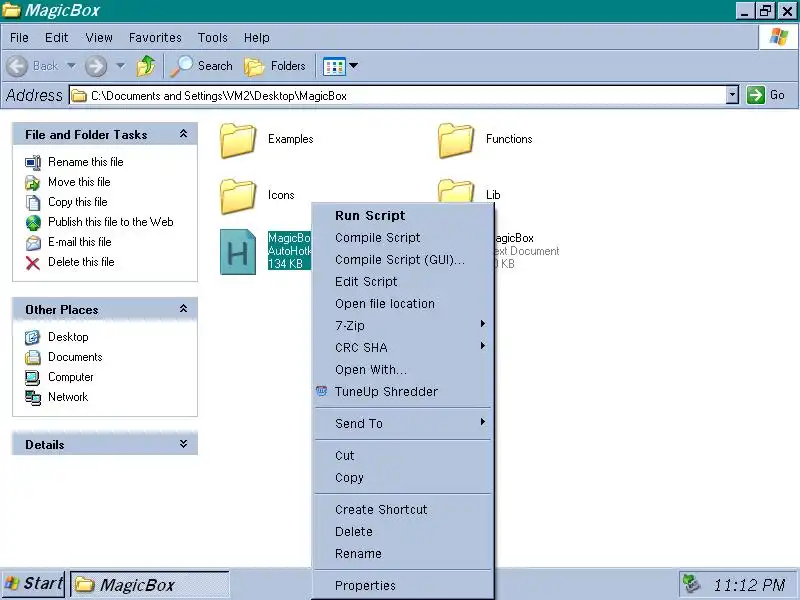Choose Open file location
The width and height of the screenshot is (800, 600).
point(403,303)
